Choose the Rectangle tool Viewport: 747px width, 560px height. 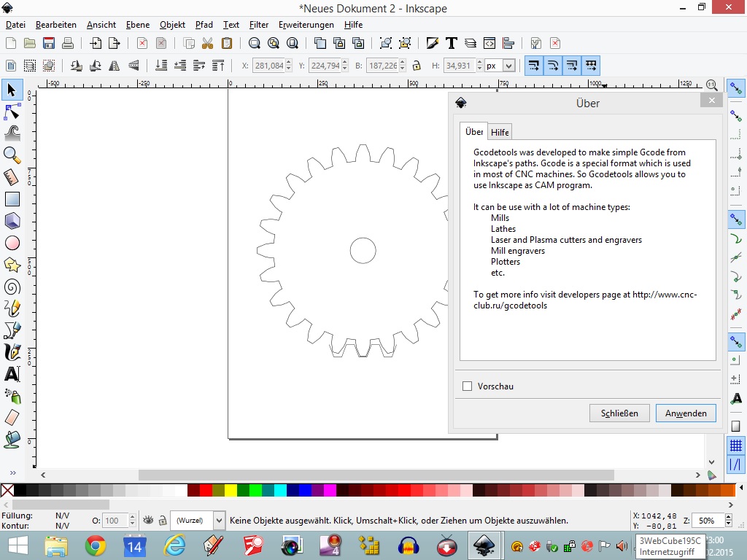(x=12, y=199)
